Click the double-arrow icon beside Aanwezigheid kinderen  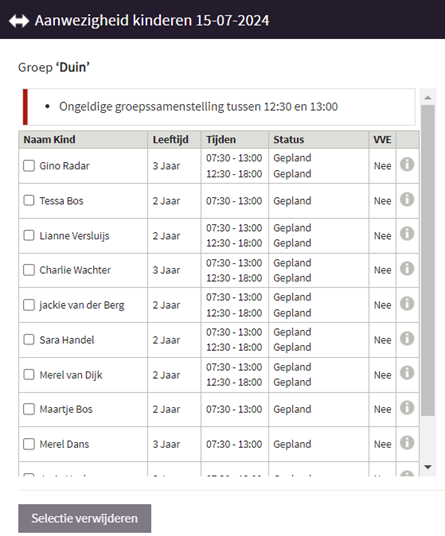[x=19, y=21]
